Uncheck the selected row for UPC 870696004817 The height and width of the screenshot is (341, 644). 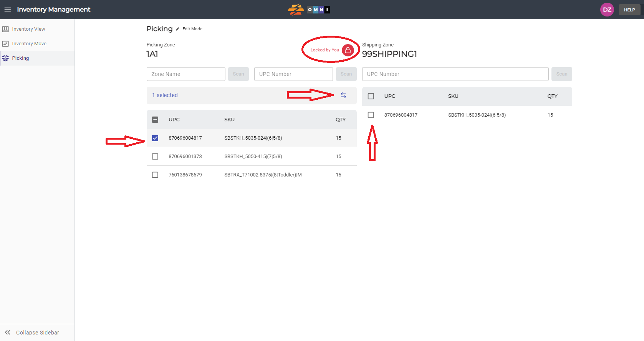coord(155,138)
